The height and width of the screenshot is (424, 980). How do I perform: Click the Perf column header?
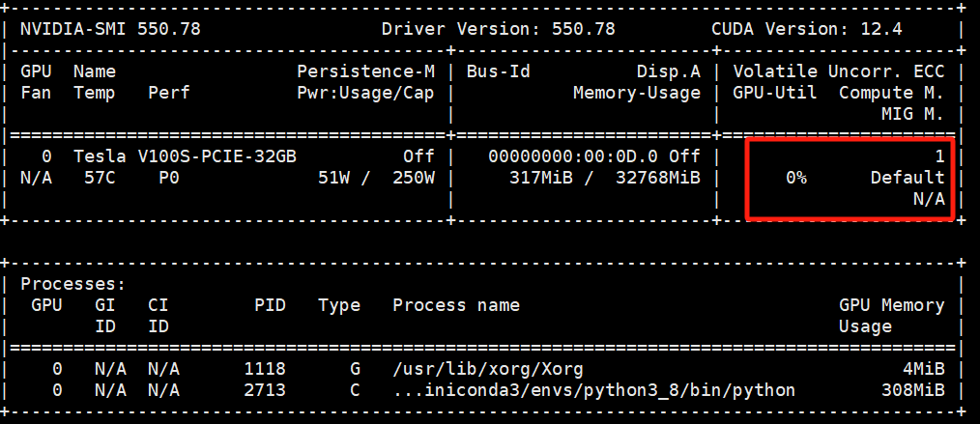click(x=169, y=94)
